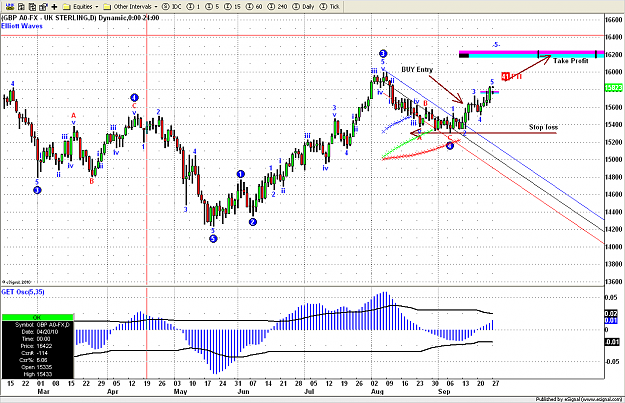
Task: Select the Tick interval
Action: 329,6
